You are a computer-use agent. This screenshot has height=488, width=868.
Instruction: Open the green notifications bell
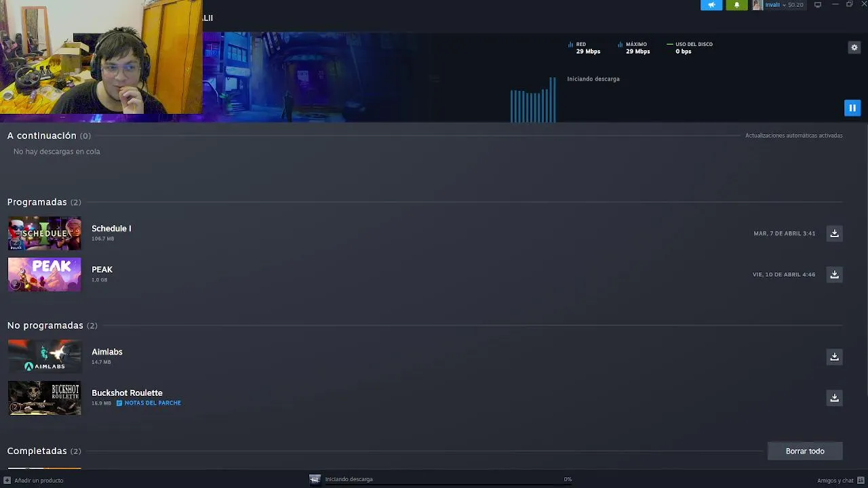[736, 5]
